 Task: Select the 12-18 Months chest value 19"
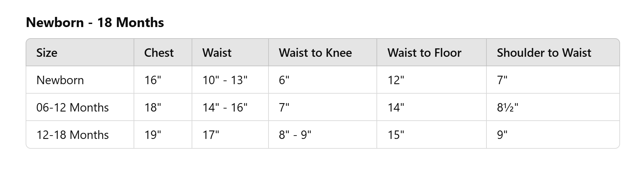(x=152, y=135)
